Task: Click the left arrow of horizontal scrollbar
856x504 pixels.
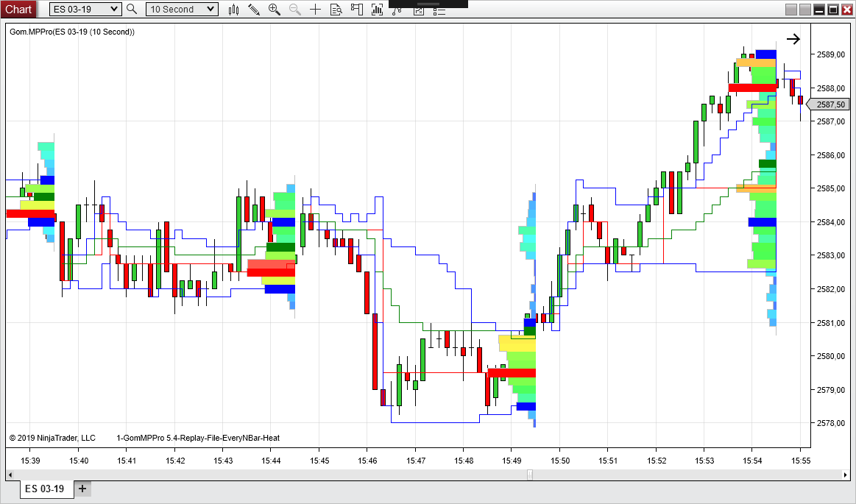Action: 10,475
